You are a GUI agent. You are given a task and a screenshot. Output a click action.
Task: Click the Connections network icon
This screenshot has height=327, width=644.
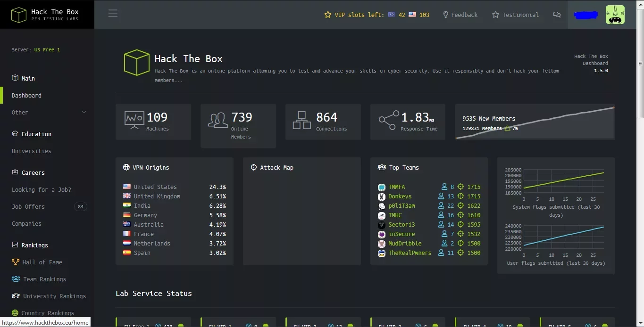(302, 120)
